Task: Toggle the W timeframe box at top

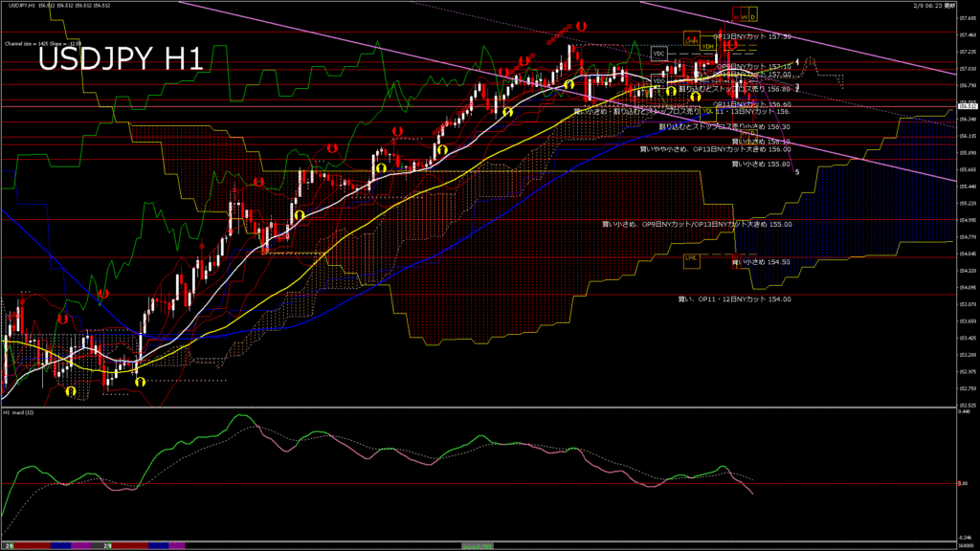Action: tap(745, 16)
